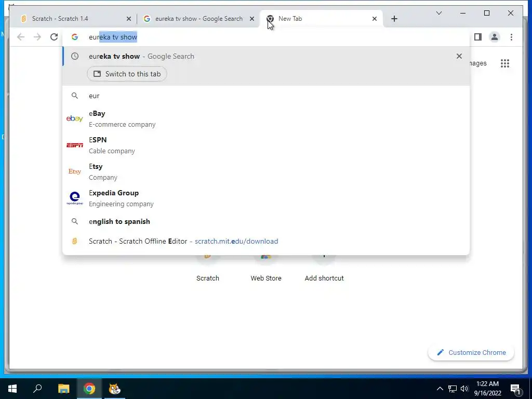This screenshot has height=399, width=532.
Task: Choose the ESPN suggestion
Action: pos(267,145)
